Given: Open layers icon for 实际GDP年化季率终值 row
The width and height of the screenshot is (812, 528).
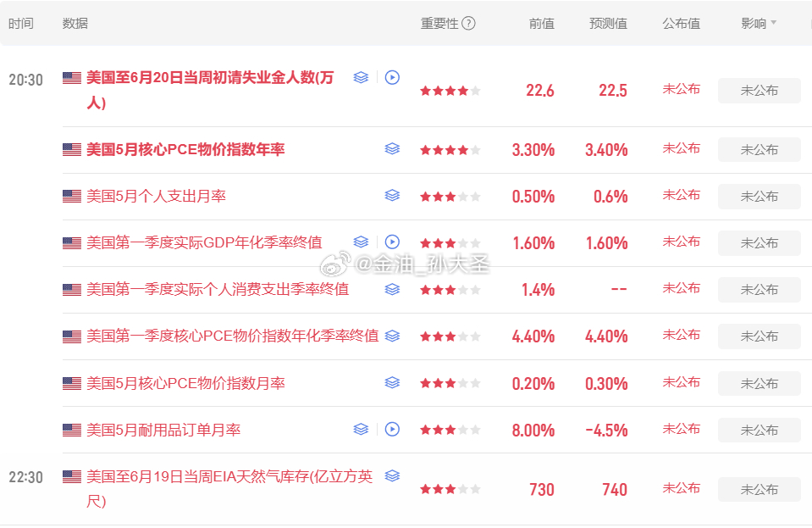Looking at the screenshot, I should click(361, 242).
